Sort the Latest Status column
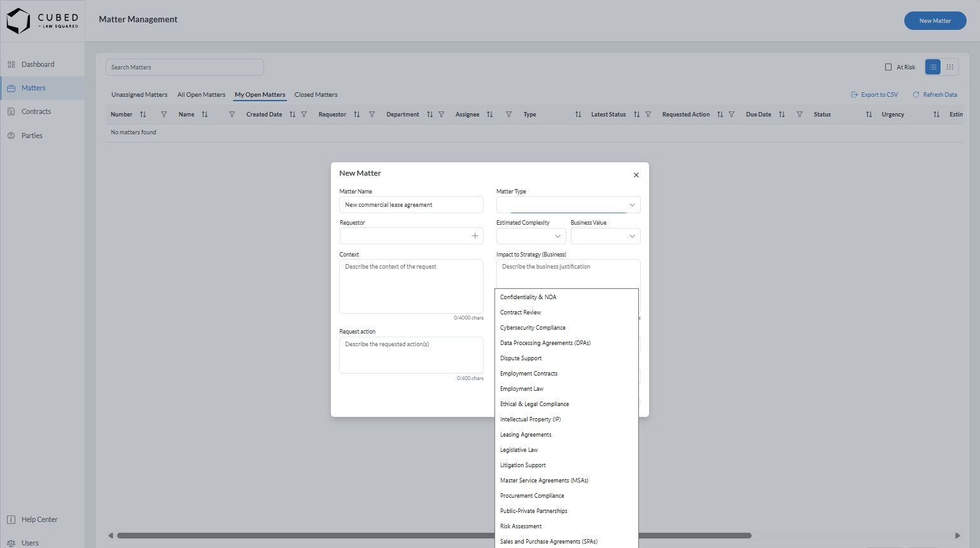This screenshot has height=548, width=980. (637, 115)
